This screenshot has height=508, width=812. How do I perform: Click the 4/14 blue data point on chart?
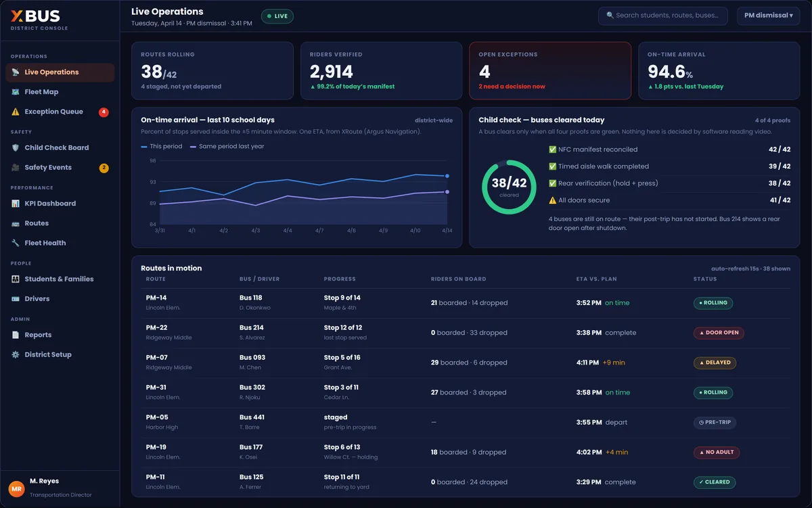click(x=447, y=176)
